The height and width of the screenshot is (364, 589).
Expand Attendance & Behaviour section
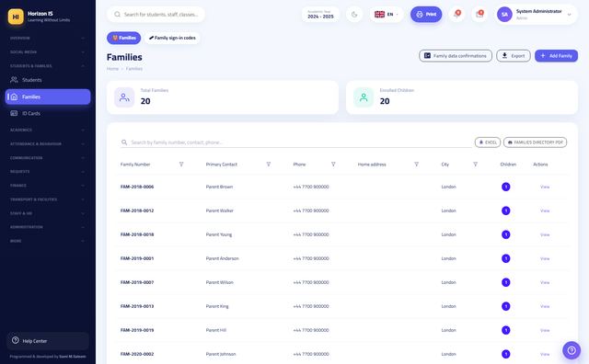click(47, 143)
